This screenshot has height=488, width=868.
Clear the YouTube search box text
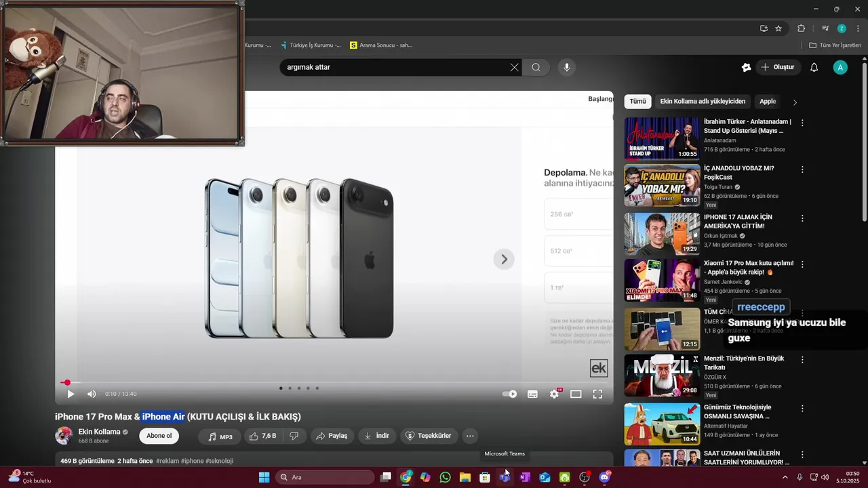[514, 67]
